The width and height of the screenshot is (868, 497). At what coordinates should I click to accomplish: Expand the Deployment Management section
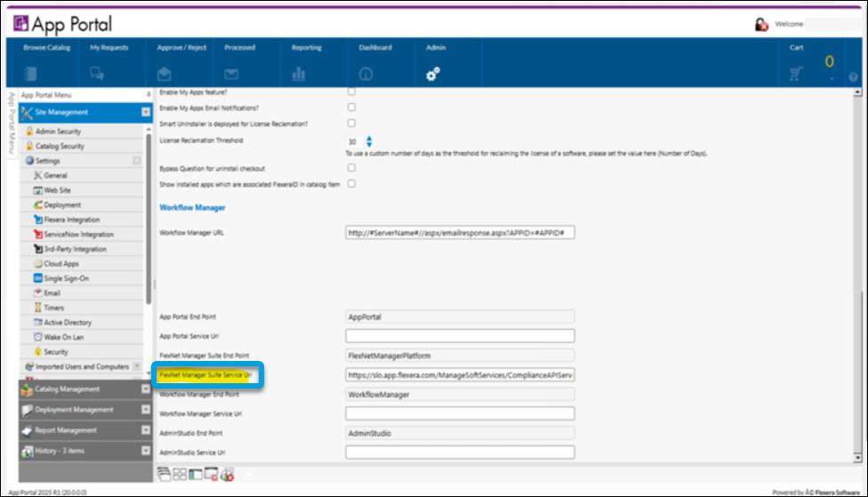point(146,410)
